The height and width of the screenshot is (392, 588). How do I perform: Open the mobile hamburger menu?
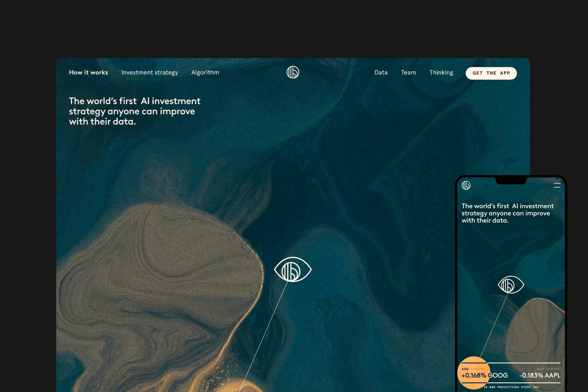[557, 185]
